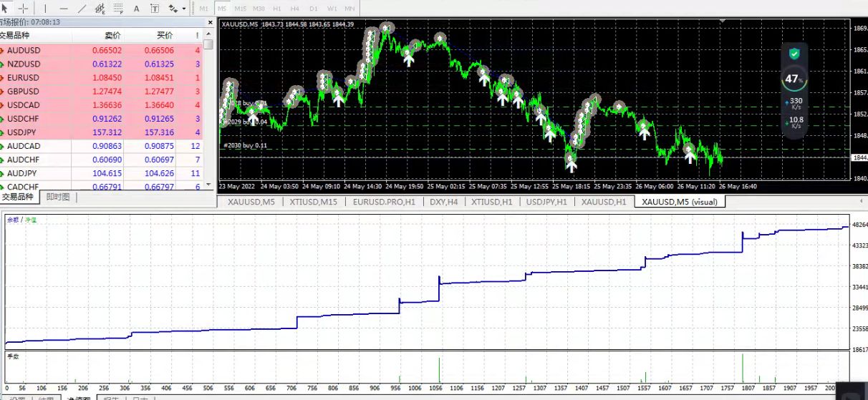
Task: Open the XTIUSD,M15 chart tab
Action: 314,202
